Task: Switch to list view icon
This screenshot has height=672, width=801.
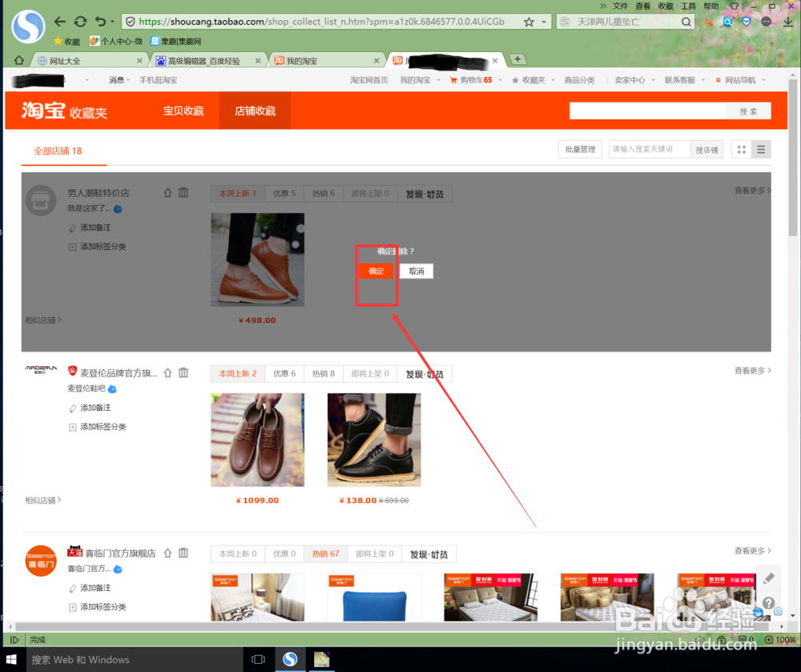Action: [x=761, y=150]
